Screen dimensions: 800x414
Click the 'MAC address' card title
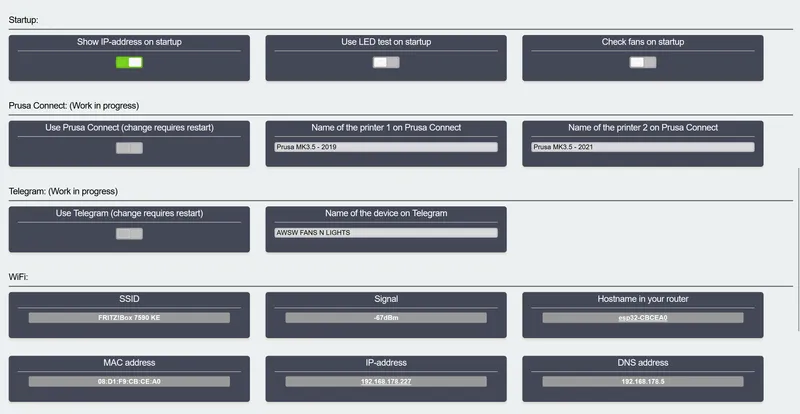click(x=129, y=363)
